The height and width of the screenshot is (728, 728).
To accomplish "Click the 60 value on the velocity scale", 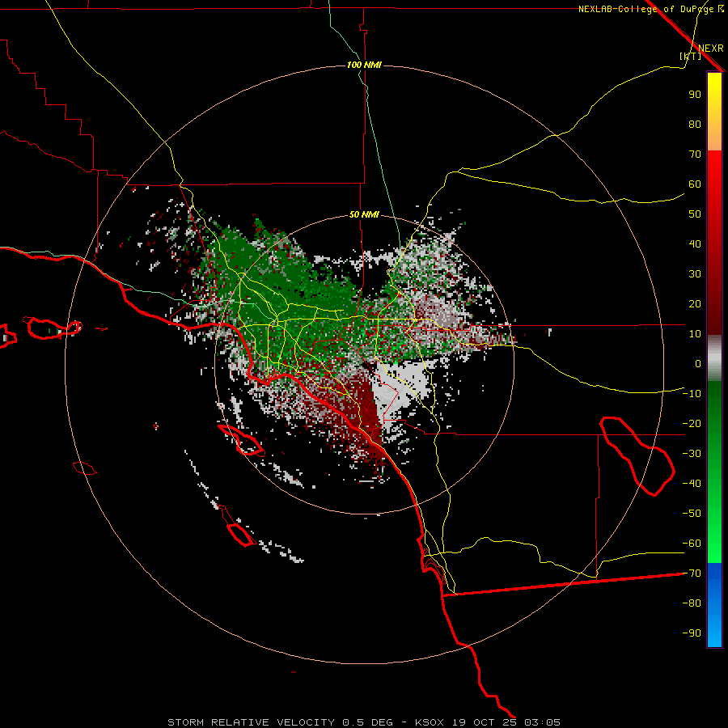I will 695,184.
